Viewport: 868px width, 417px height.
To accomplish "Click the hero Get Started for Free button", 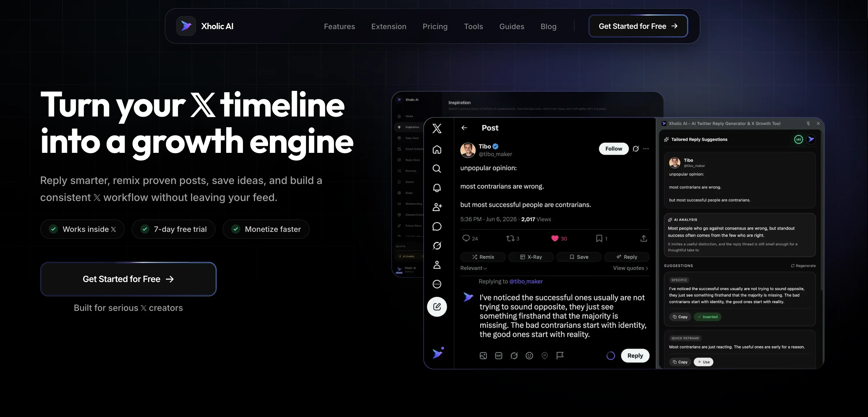I will coord(128,279).
